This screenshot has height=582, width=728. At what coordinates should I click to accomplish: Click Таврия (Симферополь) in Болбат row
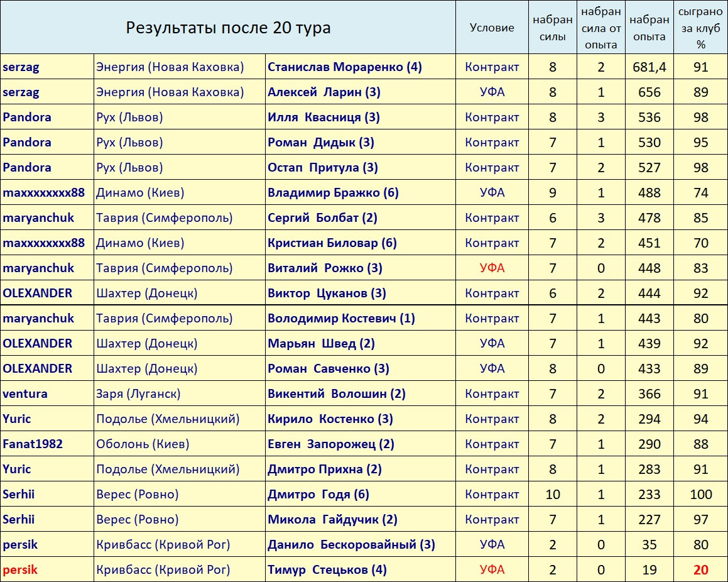click(164, 217)
